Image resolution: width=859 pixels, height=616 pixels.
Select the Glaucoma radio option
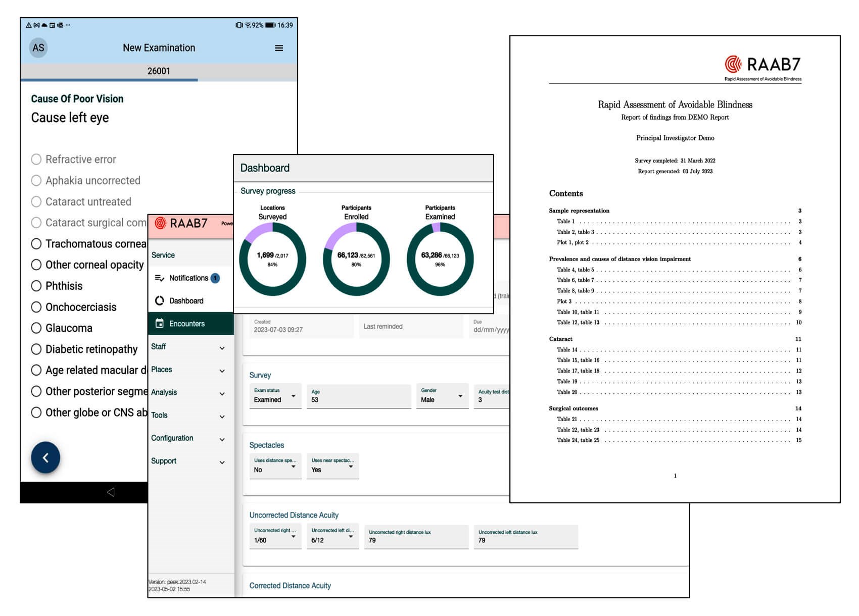click(x=36, y=328)
